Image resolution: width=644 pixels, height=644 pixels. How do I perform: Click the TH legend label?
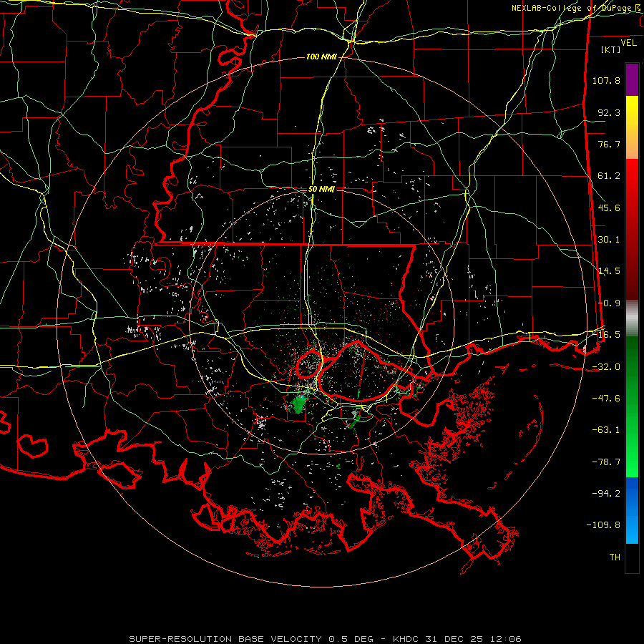615,557
